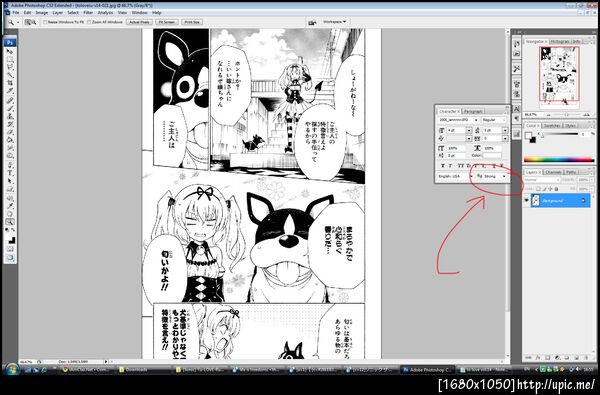Image resolution: width=600 pixels, height=395 pixels.
Task: Select the Rectangular Marquee tool
Action: pos(10,59)
